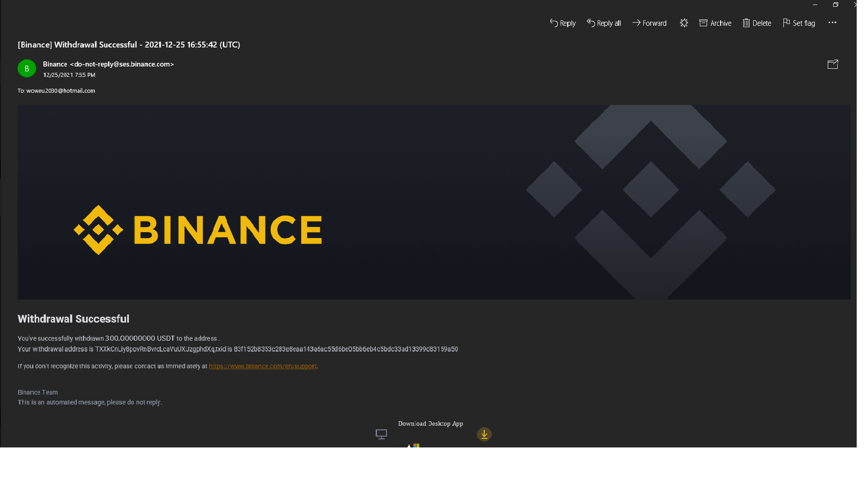Open the more actions ellipsis menu
This screenshot has height=485, width=868.
tap(832, 23)
